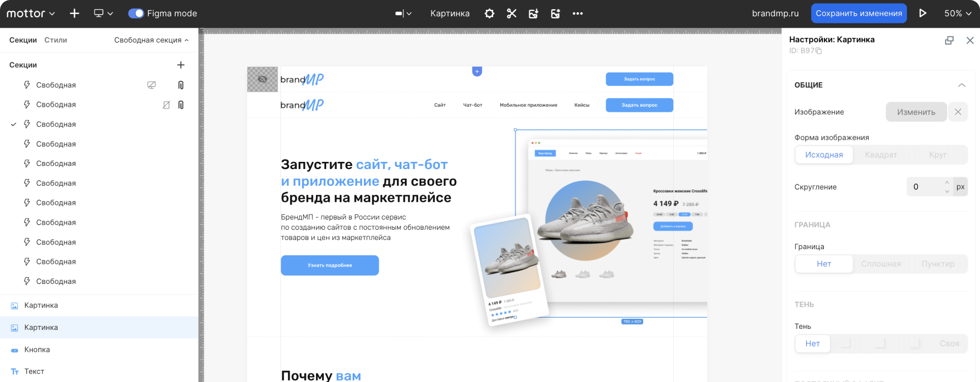Collapse the Свободная секция dropdown
This screenshot has height=382, width=980.
coord(152,40)
